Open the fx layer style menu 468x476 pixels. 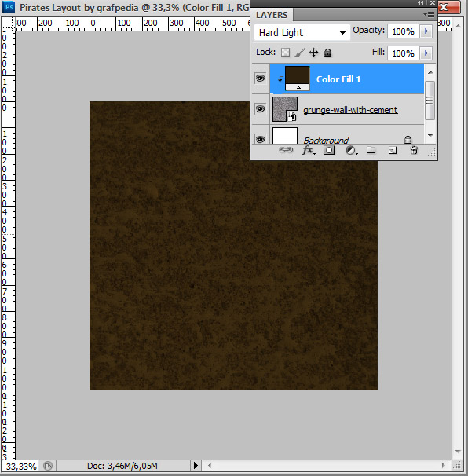(309, 150)
